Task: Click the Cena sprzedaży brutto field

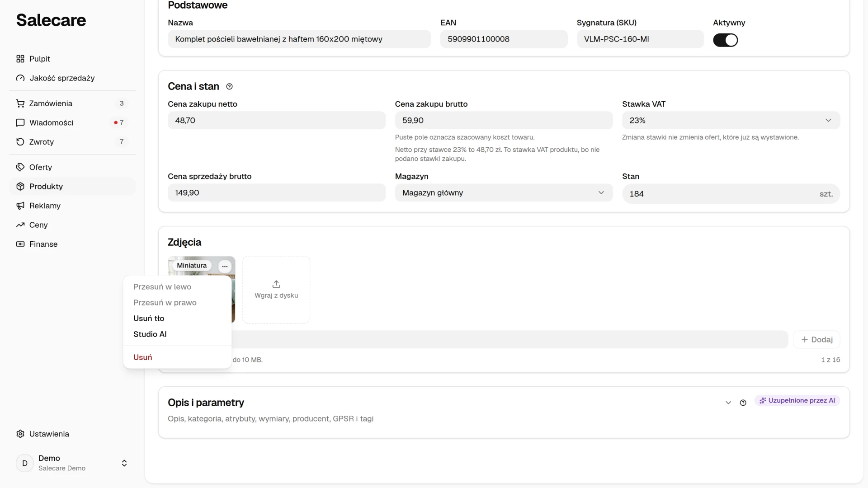Action: tap(277, 192)
